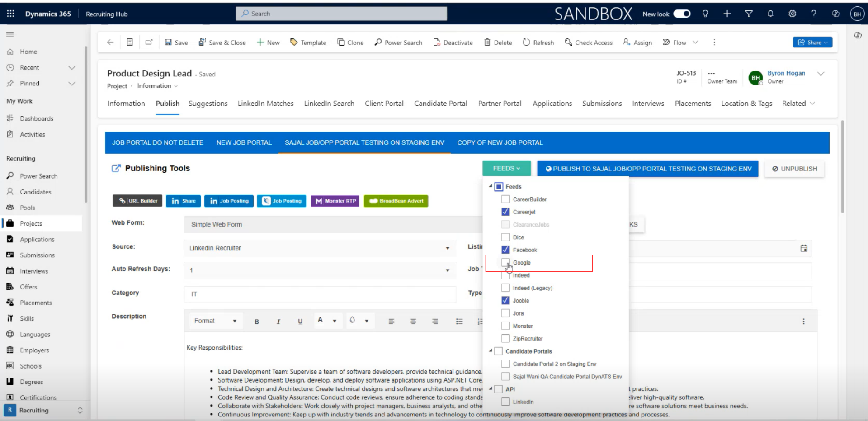Collapse the sidebar hamburger menu
This screenshot has height=421, width=868.
[x=10, y=34]
